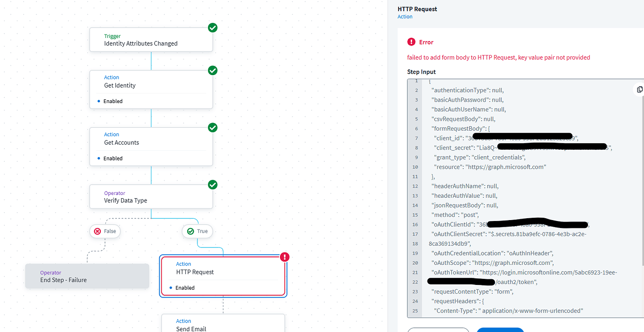Open the Action link under the HTTP Request title
The width and height of the screenshot is (644, 332).
(x=405, y=16)
